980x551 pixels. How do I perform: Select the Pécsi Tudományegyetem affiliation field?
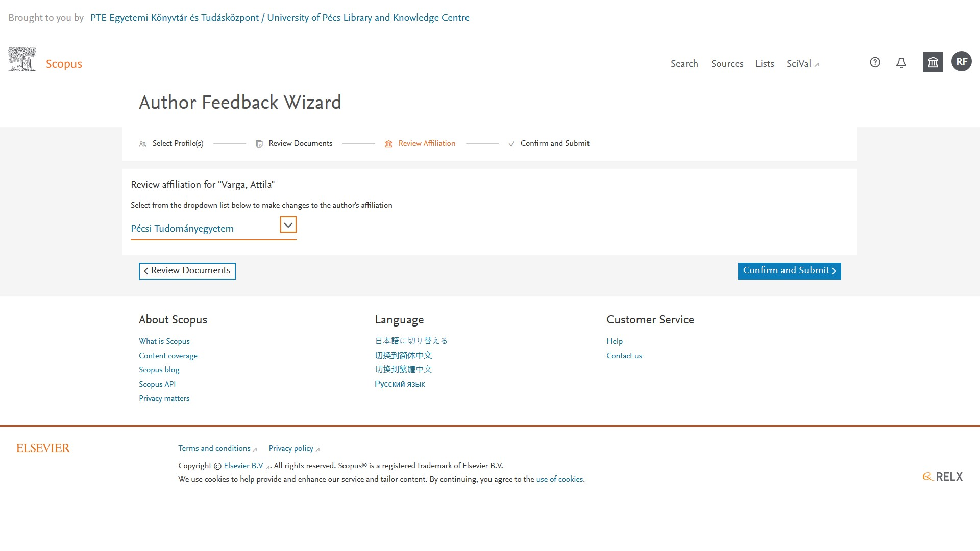(213, 229)
